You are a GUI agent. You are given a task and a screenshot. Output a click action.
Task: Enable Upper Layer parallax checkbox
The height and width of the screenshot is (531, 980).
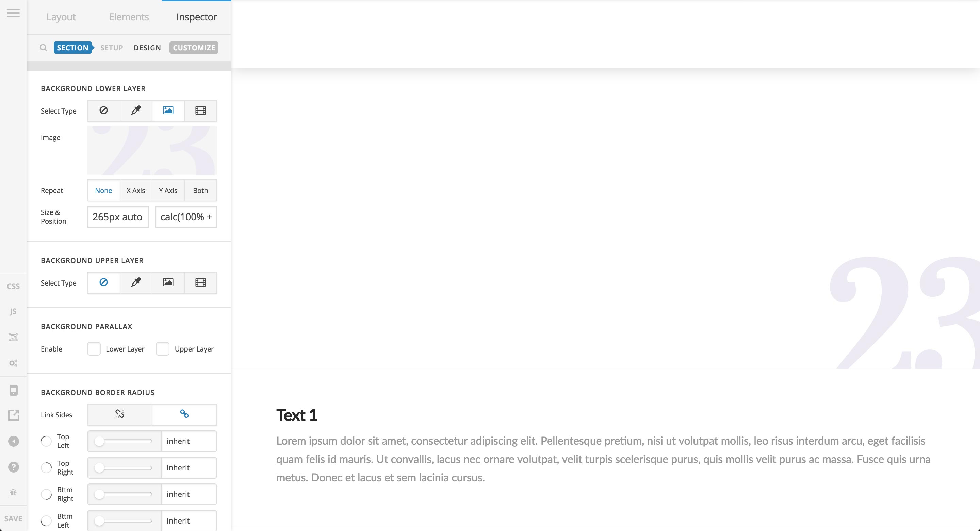pyautogui.click(x=162, y=348)
